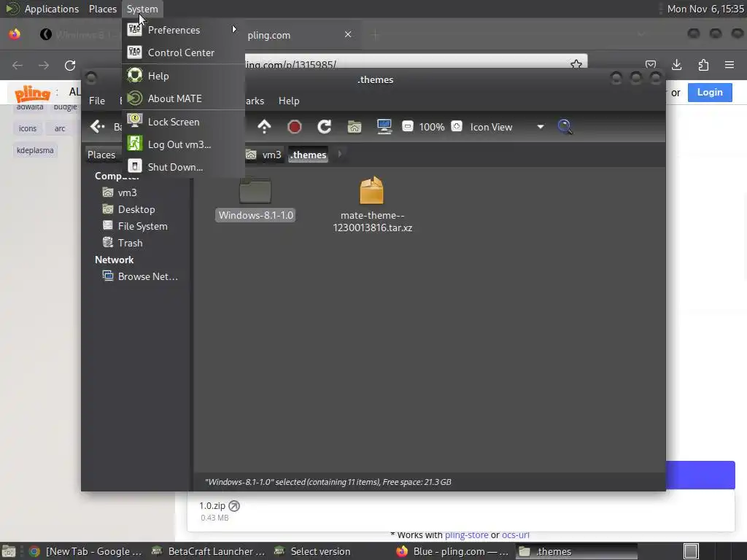Click pling logo on webpage
747x560 pixels.
32,93
